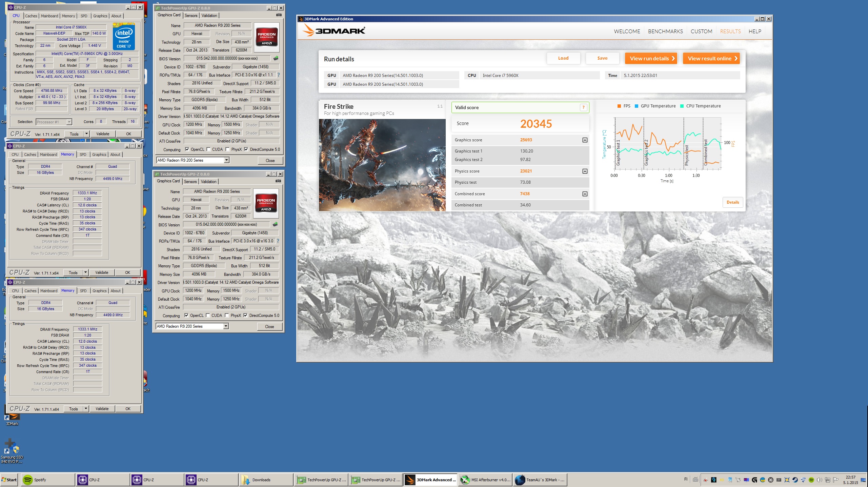Click the green CPU Temperature legend swatch
868x487 pixels.
tap(682, 106)
